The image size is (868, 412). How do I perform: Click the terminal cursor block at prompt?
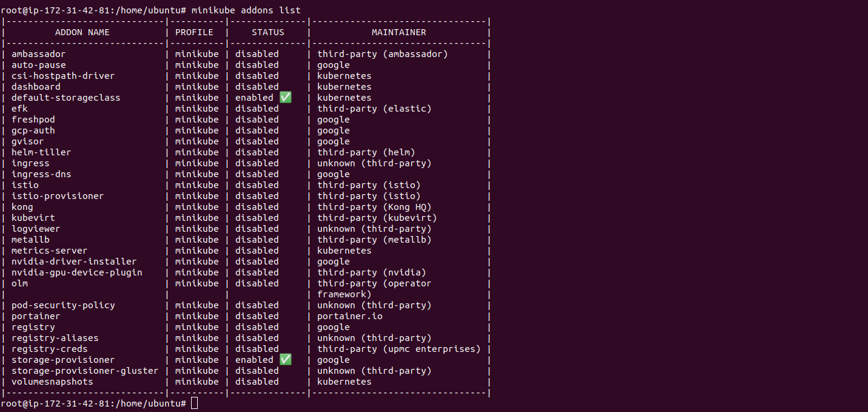194,404
